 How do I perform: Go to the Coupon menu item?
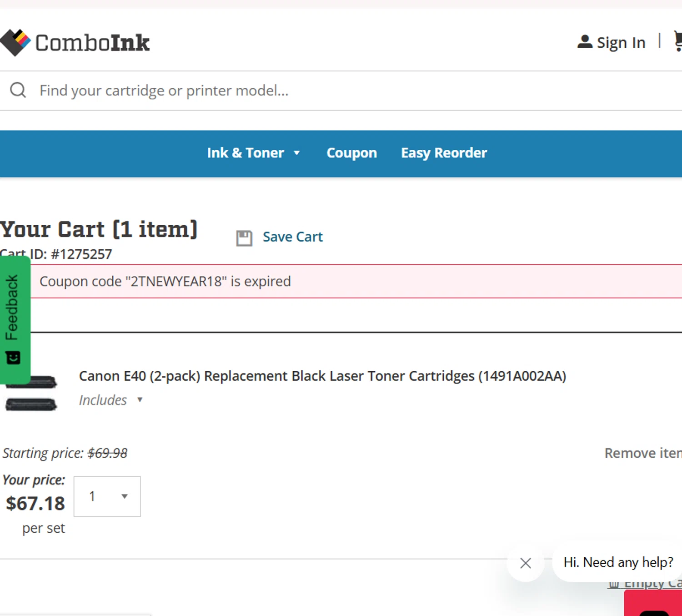[x=351, y=153]
